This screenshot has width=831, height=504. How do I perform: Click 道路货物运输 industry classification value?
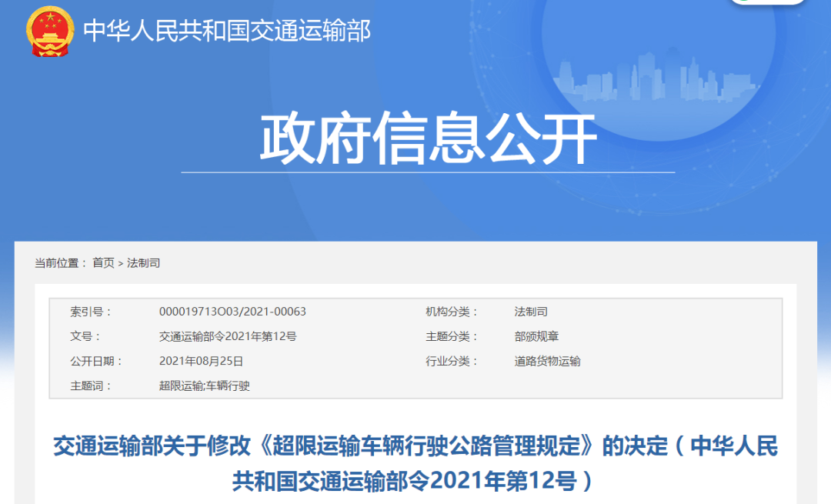coord(547,362)
